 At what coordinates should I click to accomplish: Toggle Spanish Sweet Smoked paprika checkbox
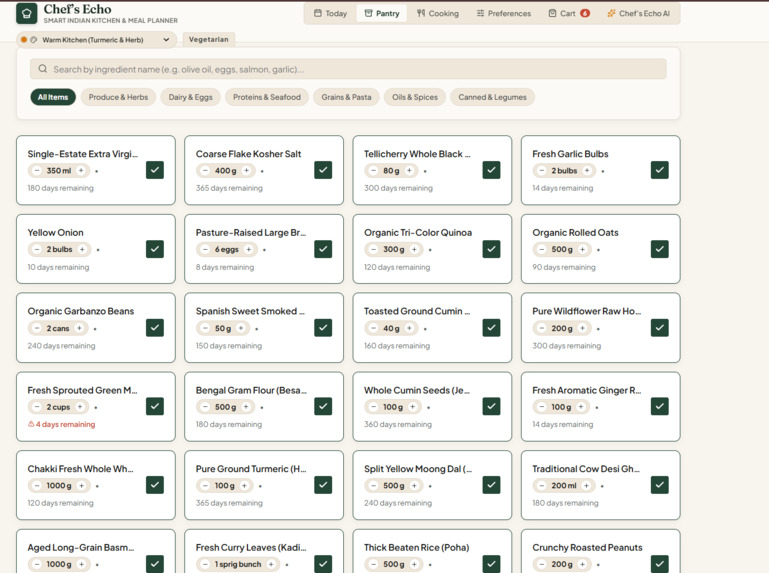[323, 328]
